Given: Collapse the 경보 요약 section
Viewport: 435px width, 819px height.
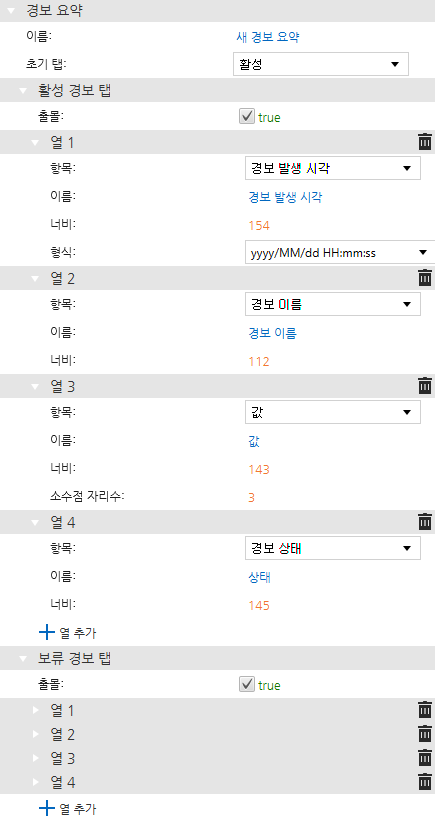Looking at the screenshot, I should click(11, 11).
